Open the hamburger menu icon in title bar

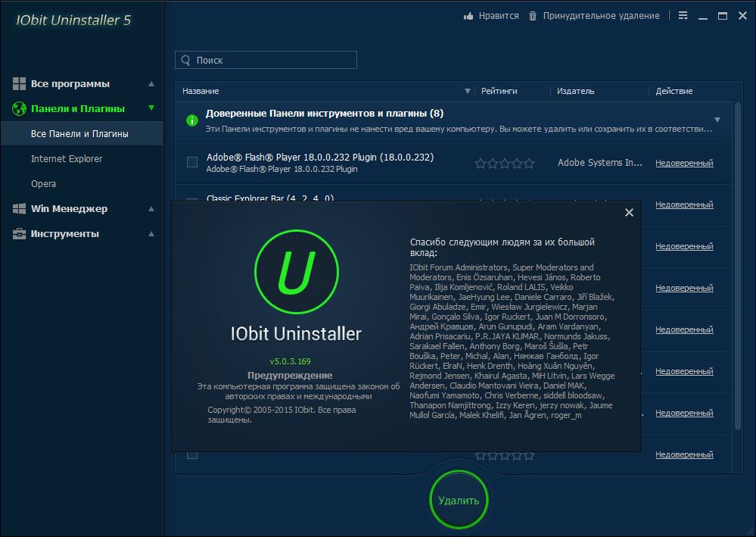[x=683, y=16]
